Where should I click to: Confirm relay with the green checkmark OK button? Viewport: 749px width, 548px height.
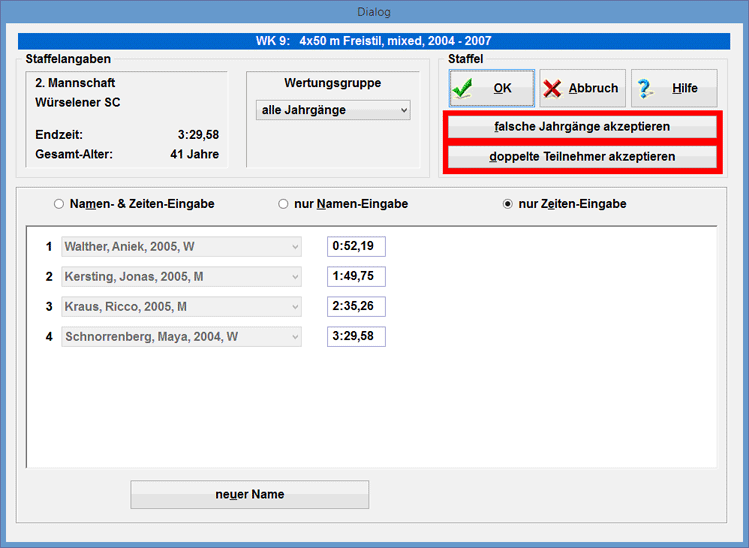tap(491, 88)
